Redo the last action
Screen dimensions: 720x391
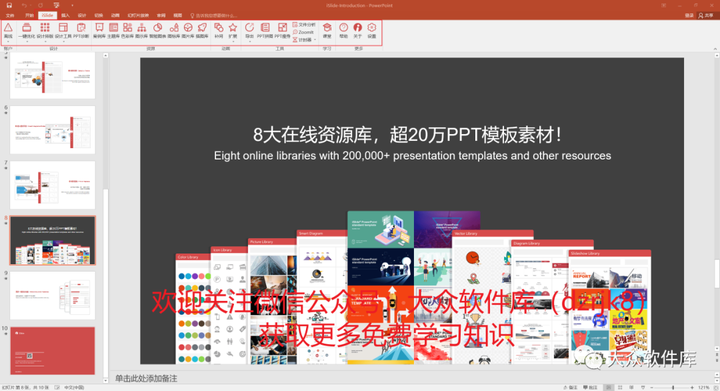pos(40,6)
